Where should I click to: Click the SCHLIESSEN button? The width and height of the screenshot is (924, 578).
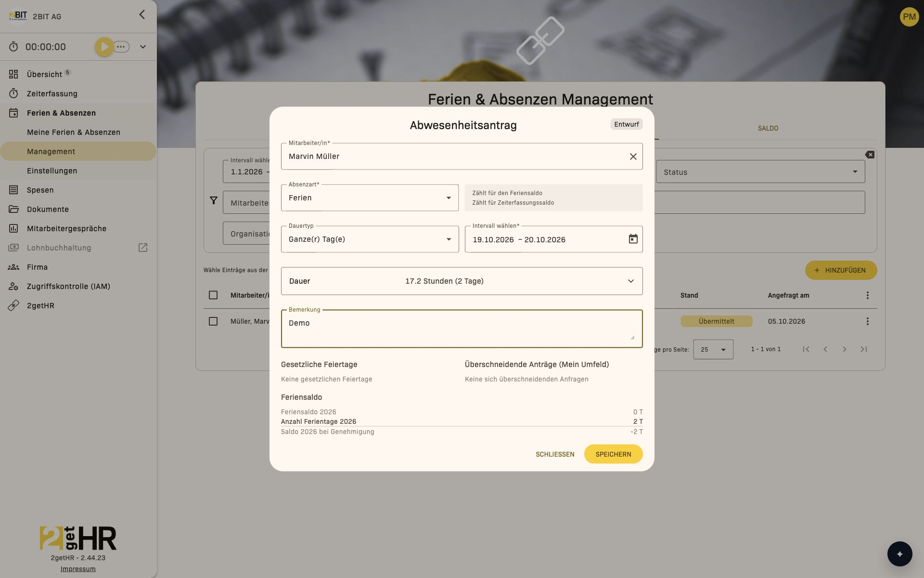point(555,454)
